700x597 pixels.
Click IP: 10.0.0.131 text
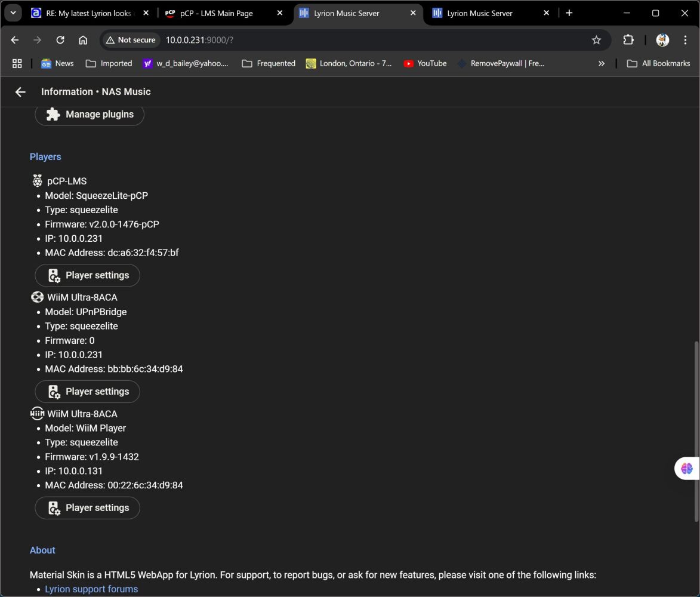click(x=73, y=471)
